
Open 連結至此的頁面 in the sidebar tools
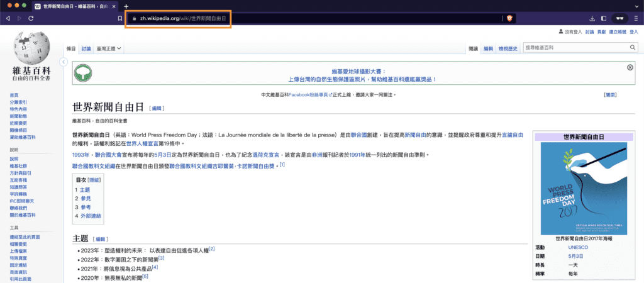point(25,237)
